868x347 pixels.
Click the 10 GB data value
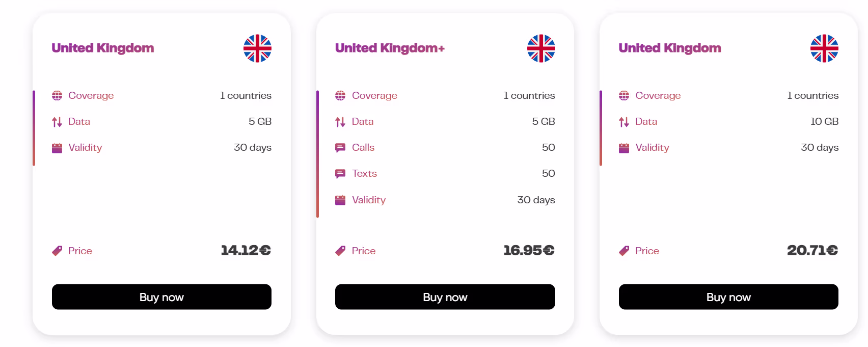[824, 121]
